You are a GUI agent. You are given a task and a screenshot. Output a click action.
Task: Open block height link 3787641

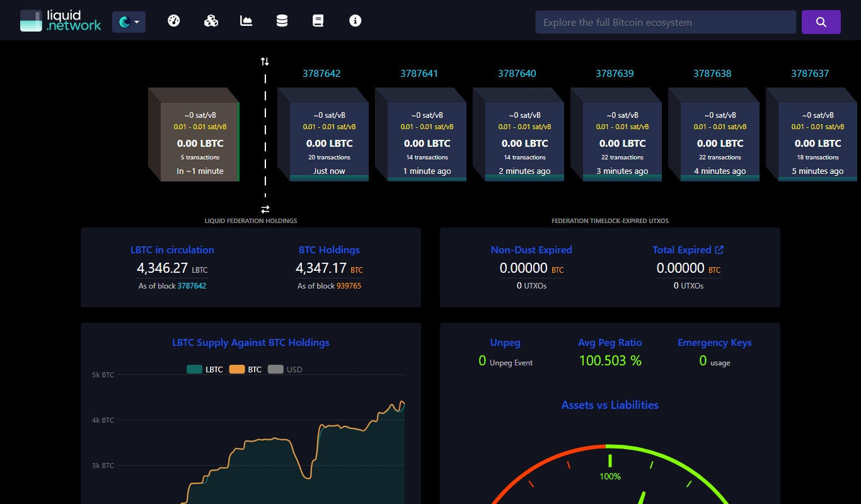coord(419,74)
